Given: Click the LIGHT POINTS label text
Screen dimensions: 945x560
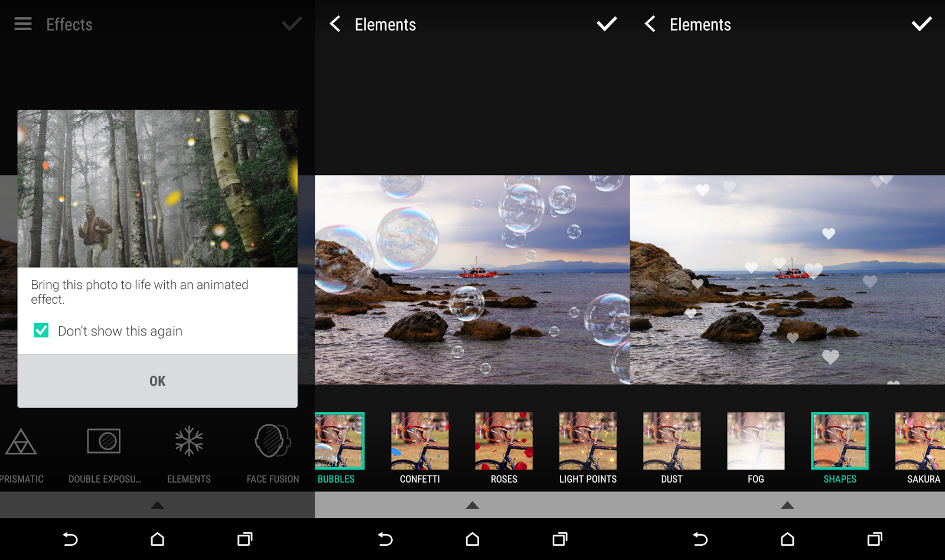Looking at the screenshot, I should click(588, 479).
